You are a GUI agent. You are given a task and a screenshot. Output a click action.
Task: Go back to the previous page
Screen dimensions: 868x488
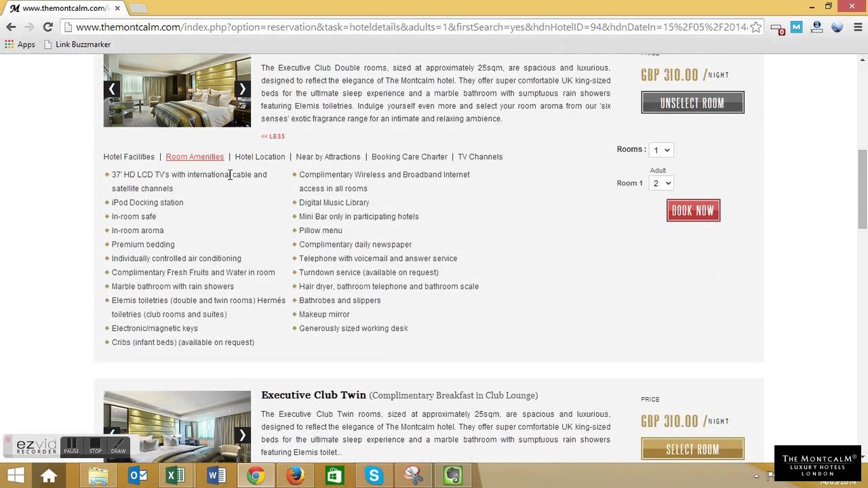[x=11, y=27]
